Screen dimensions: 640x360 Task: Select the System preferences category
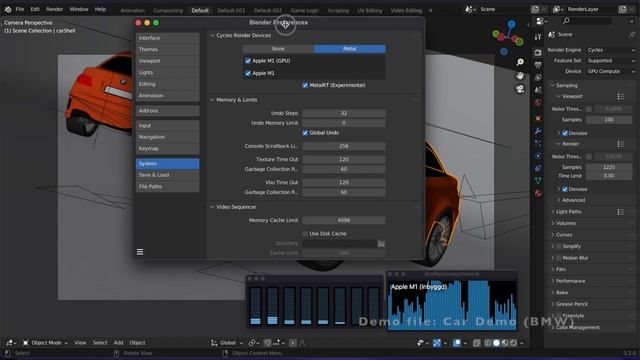(x=167, y=164)
